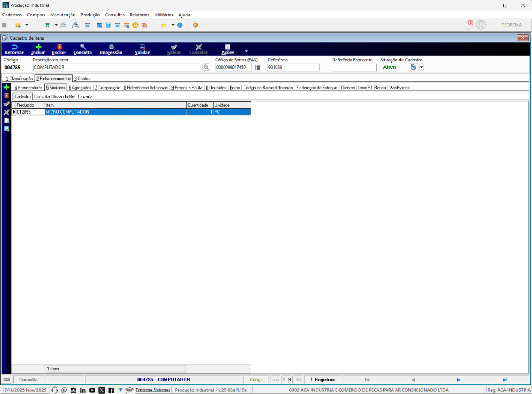Open the Produção menu
Screen dimensions: 532x394
coord(90,15)
